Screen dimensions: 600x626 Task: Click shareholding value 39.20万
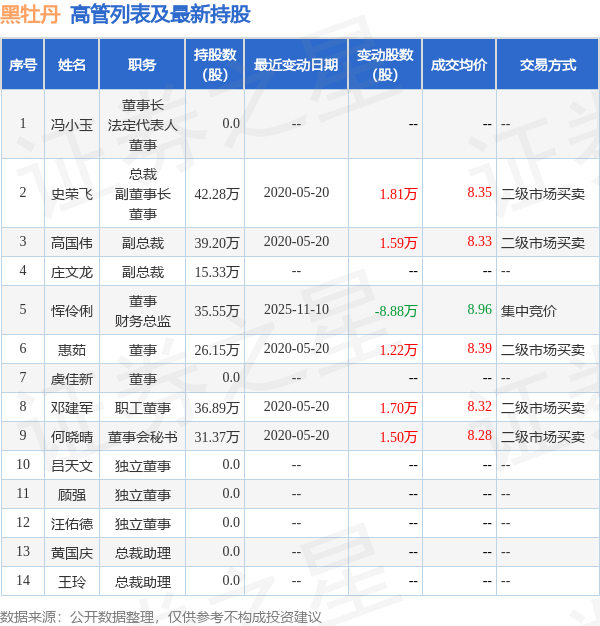click(217, 242)
